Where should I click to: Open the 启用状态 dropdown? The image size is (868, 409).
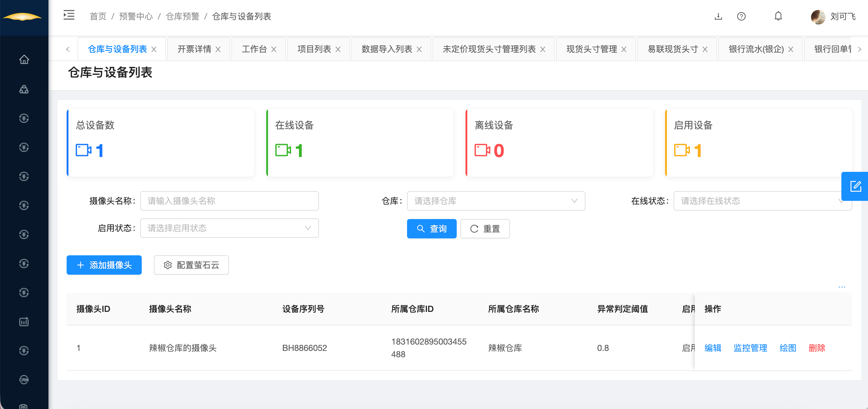tap(230, 228)
